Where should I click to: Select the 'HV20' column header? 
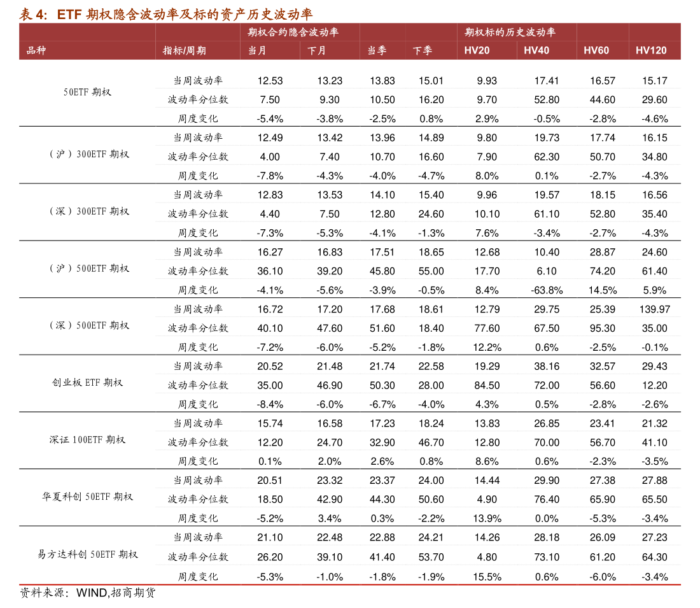coord(477,50)
